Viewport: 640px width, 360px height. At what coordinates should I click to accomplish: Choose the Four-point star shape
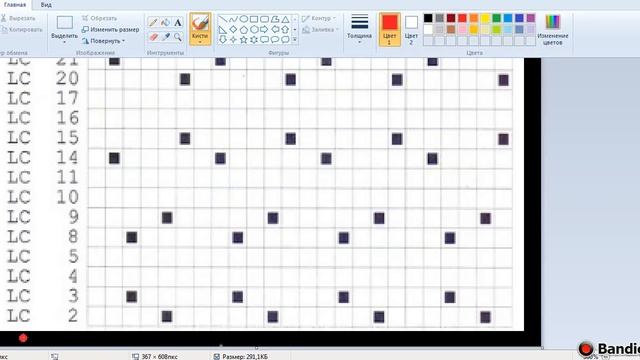233,40
